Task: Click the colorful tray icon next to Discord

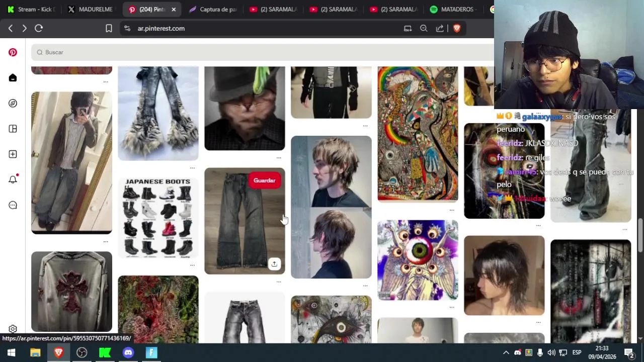Action: [529, 352]
